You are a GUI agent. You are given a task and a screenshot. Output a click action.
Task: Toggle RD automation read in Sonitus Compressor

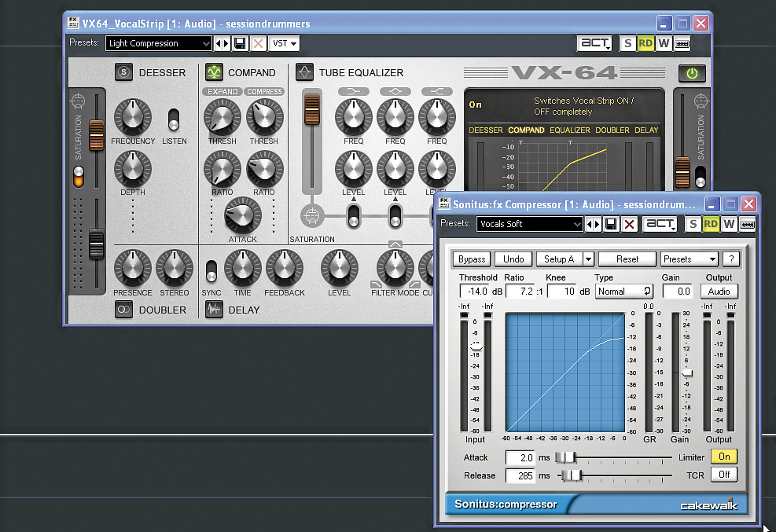[711, 224]
